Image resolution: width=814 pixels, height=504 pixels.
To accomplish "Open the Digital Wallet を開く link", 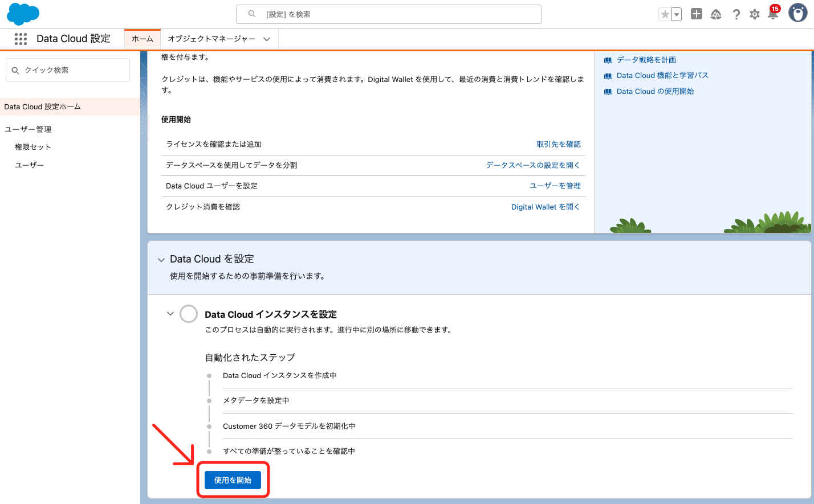I will click(x=545, y=207).
